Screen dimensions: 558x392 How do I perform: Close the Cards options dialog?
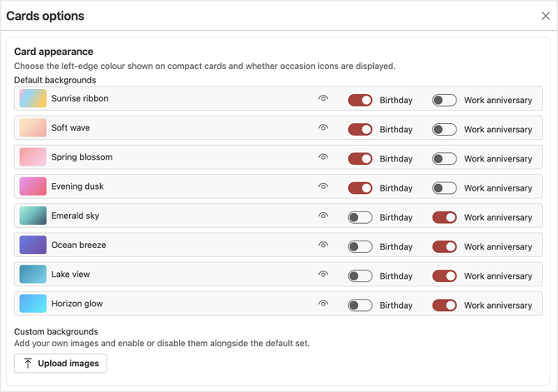(546, 16)
